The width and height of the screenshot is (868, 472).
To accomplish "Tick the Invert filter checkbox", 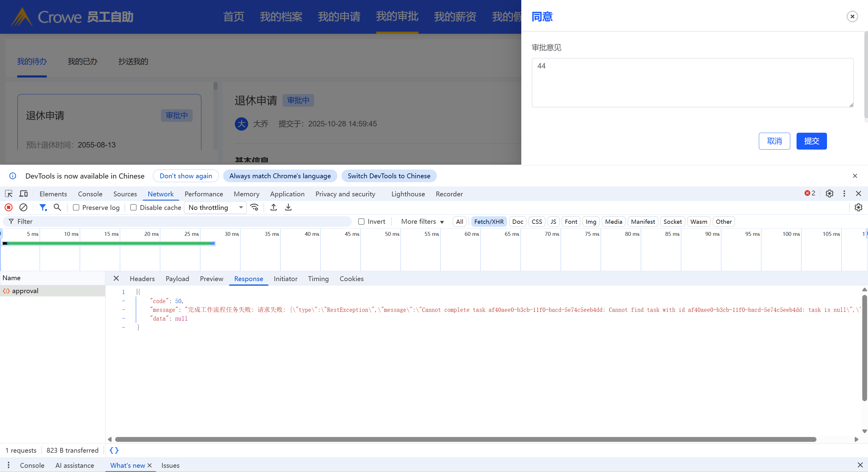I will [361, 221].
